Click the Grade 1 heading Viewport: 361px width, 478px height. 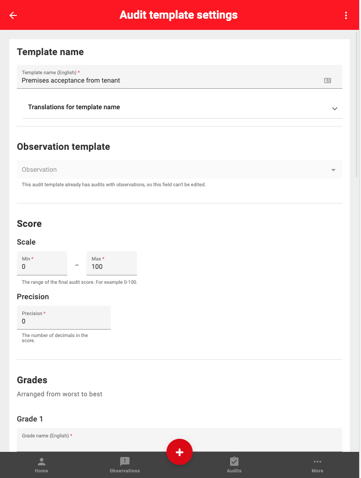(30, 419)
